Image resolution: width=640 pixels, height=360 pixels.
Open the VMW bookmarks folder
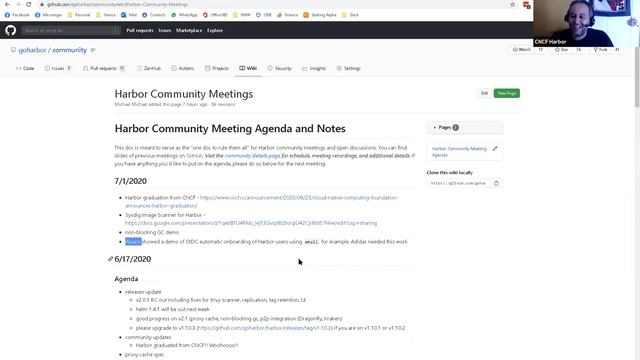(x=242, y=15)
